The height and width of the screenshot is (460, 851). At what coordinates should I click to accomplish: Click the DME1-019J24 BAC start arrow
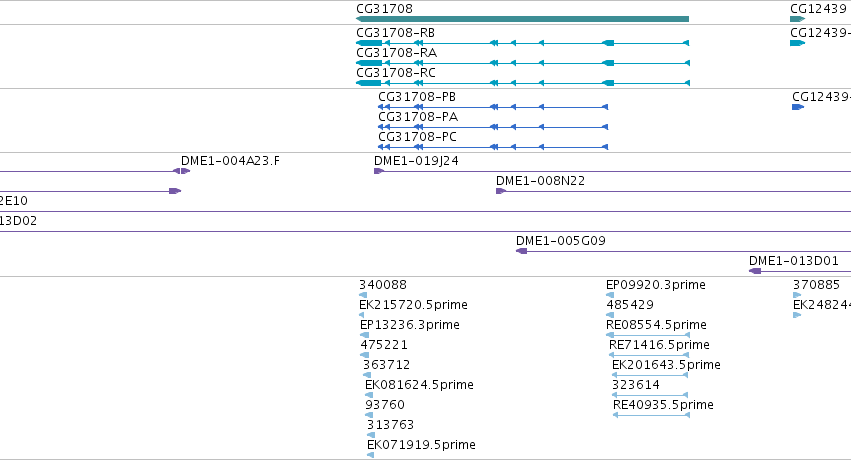(379, 171)
